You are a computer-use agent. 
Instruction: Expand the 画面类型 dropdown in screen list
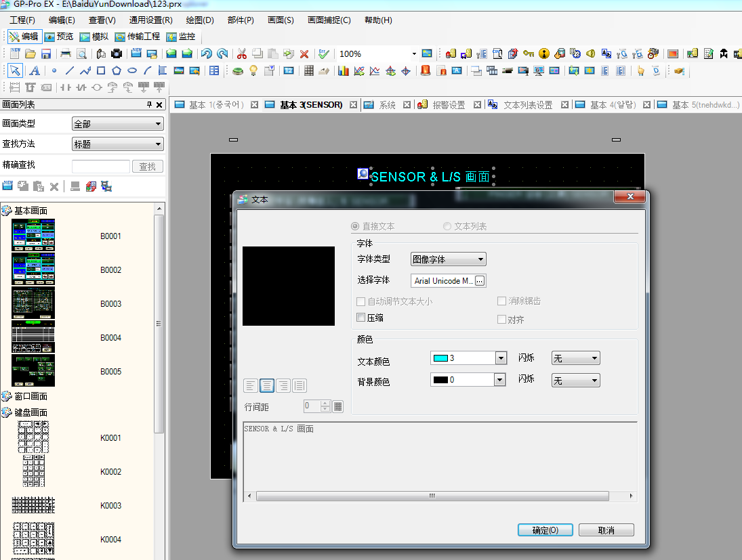pos(118,124)
